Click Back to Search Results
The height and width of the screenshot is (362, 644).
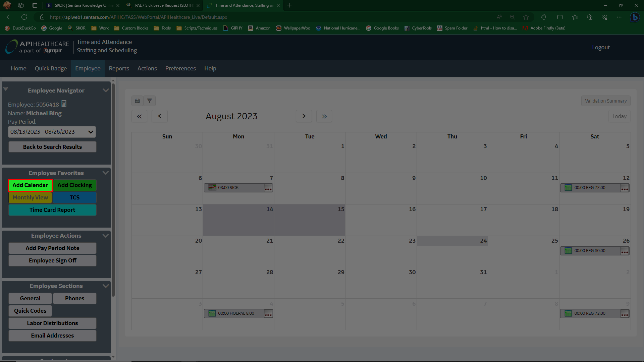point(52,147)
